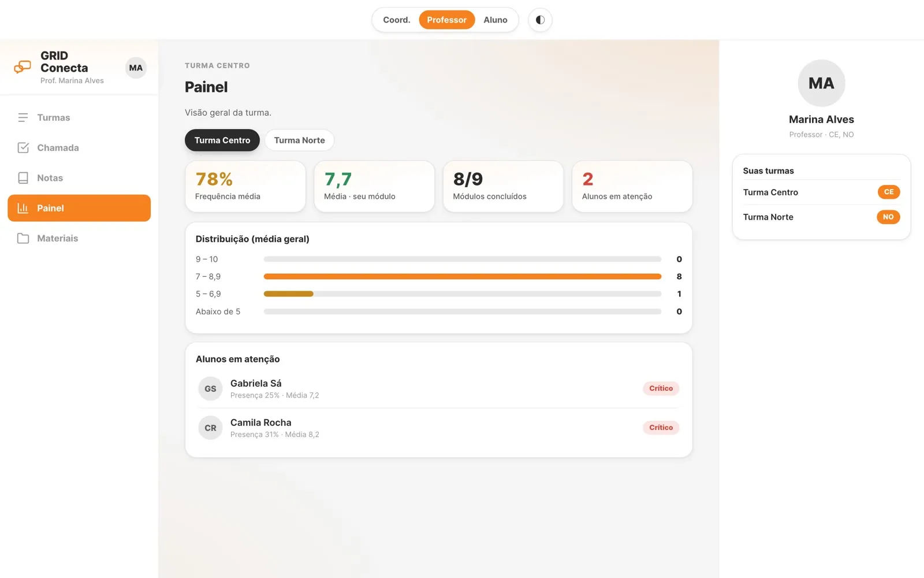This screenshot has width=924, height=578.
Task: Click Gabriela Sá student name
Action: coord(256,383)
